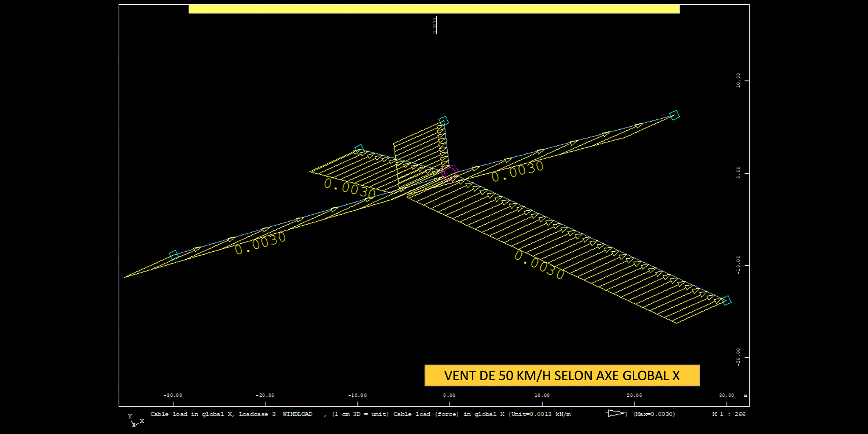
Task: Click the load arrow legend symbol
Action: tap(617, 413)
